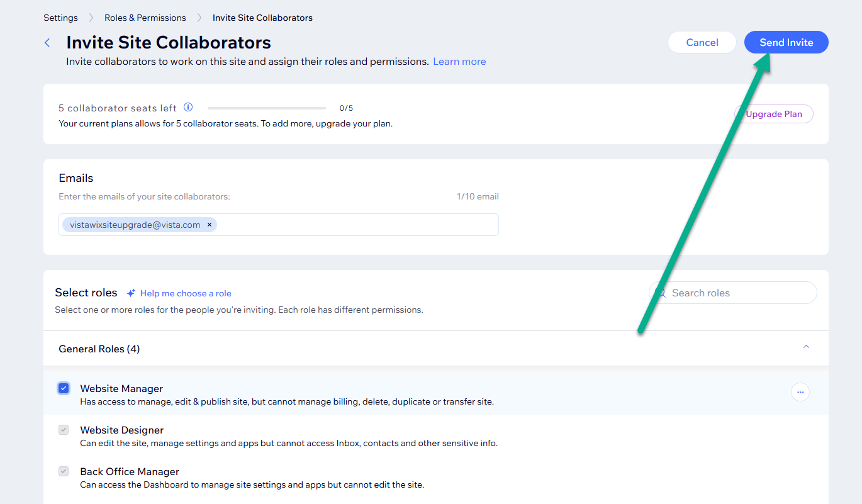Collapse the General Roles section chevron
This screenshot has width=862, height=504.
tap(806, 347)
